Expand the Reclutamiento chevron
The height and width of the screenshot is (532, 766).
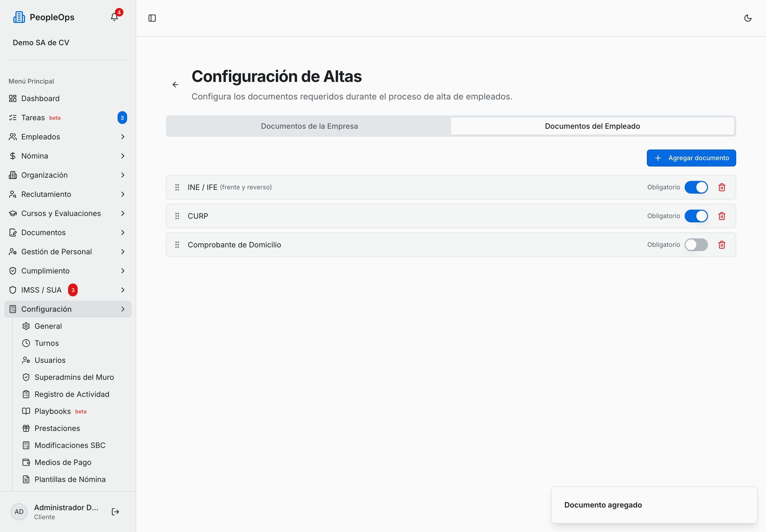tap(123, 194)
